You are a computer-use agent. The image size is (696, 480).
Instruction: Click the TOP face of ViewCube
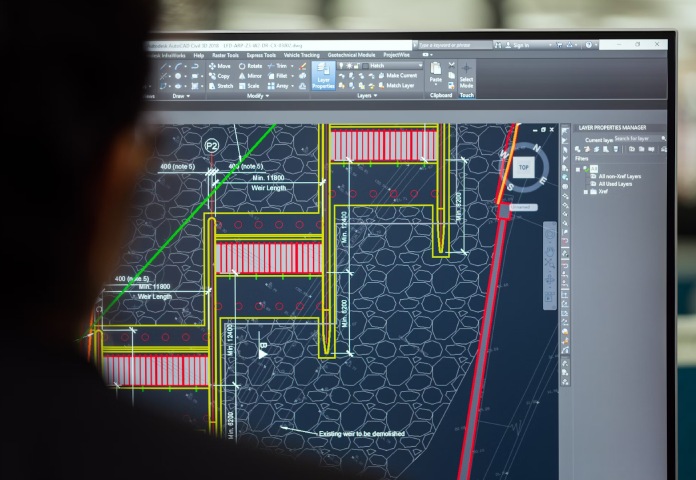point(523,167)
